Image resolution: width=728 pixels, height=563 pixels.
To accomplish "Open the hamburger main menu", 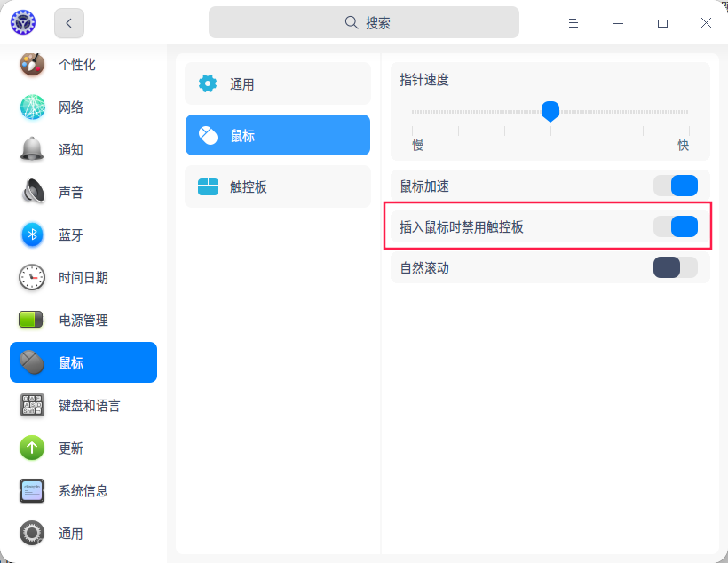I will 574,23.
